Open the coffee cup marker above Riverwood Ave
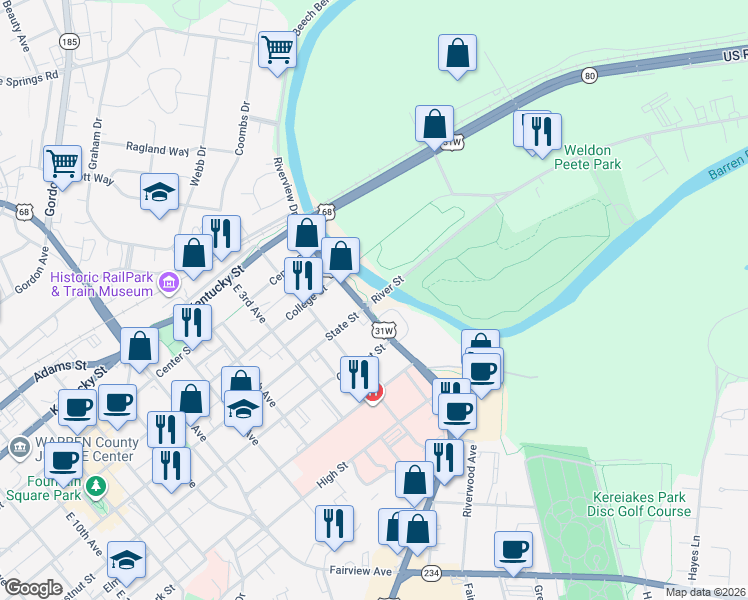The width and height of the screenshot is (748, 600). tap(457, 412)
